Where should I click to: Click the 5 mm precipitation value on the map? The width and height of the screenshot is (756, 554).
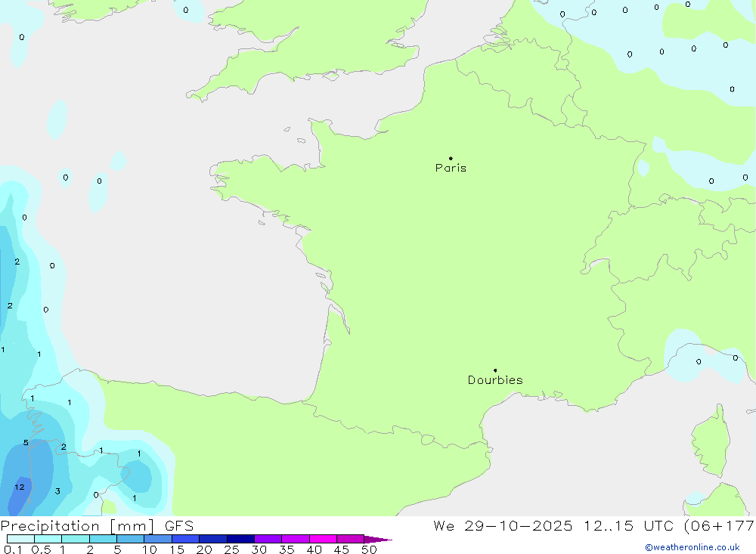click(26, 443)
